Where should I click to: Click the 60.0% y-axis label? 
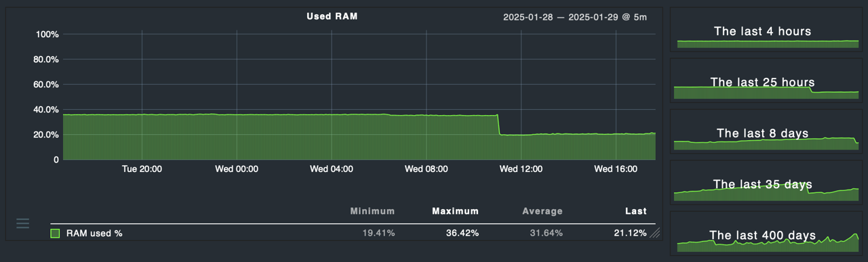tap(46, 85)
